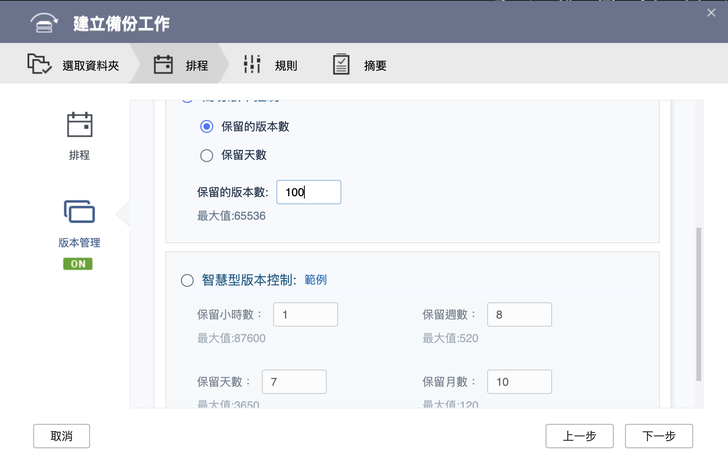
Task: Click the 排程 calendar icon in wizard steps
Action: [163, 65]
